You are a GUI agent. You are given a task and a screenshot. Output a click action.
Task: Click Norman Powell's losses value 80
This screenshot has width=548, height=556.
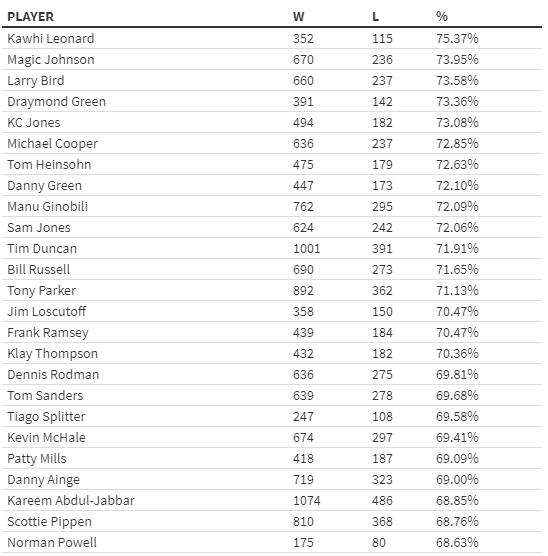(379, 543)
